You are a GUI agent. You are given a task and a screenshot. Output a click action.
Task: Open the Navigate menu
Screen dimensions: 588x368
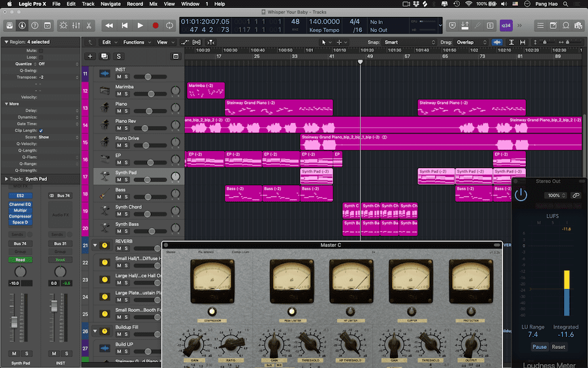[110, 4]
